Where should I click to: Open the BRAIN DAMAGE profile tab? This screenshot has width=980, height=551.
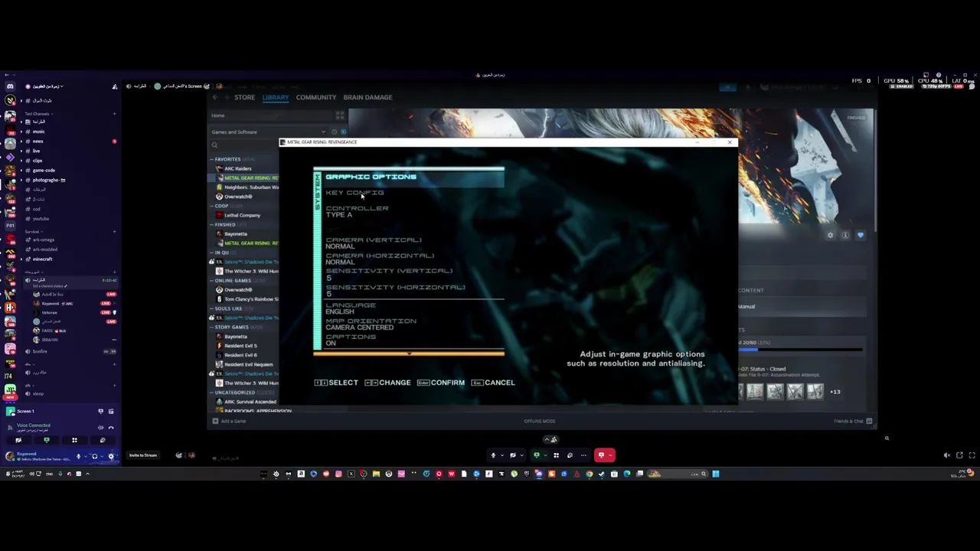point(367,97)
